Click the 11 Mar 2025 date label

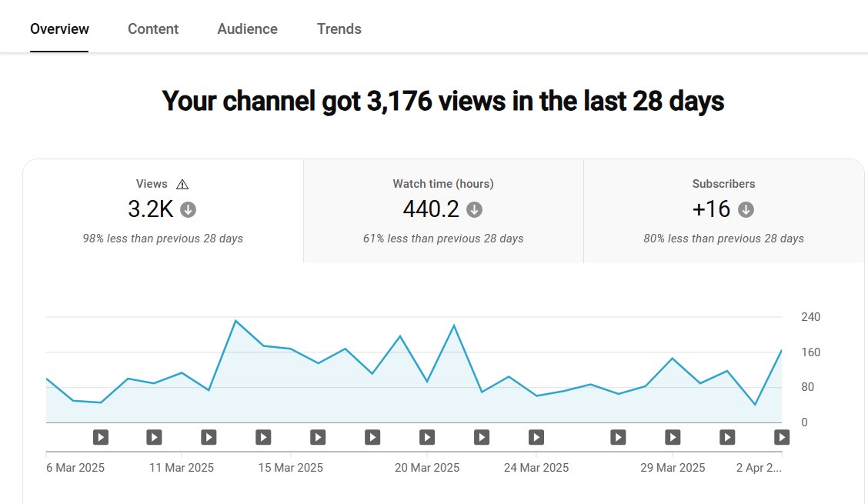click(x=182, y=467)
